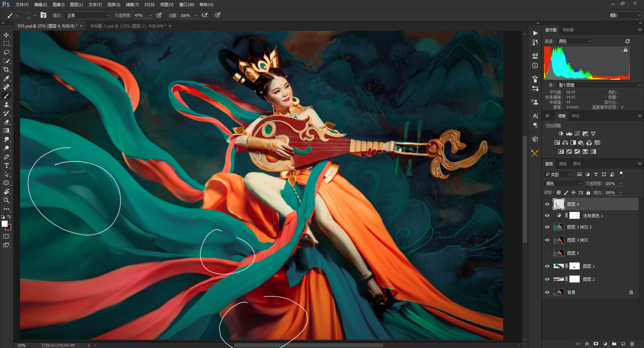Screen dimensions: 644x348
Task: Add a layer style (fx)
Action: (587, 344)
